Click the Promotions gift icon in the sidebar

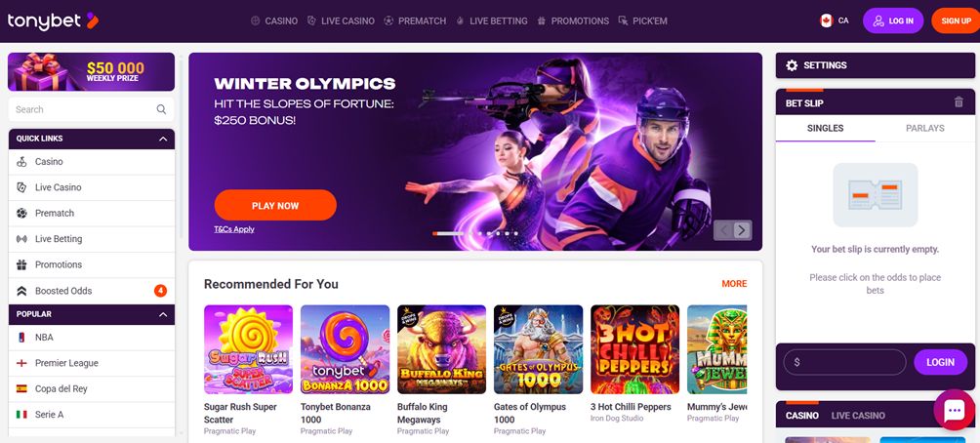pyautogui.click(x=21, y=265)
